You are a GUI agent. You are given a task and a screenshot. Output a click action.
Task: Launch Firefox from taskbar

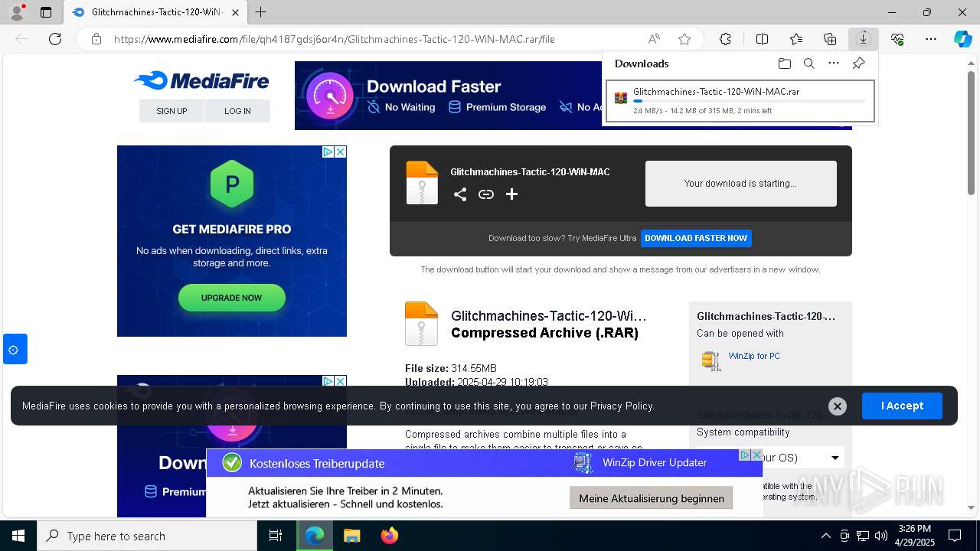(x=390, y=536)
